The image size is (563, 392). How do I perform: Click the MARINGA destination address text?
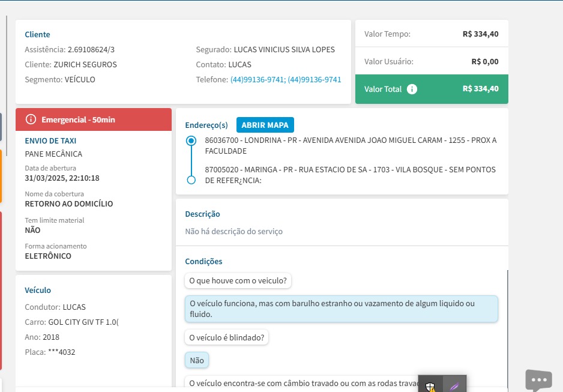pos(350,175)
